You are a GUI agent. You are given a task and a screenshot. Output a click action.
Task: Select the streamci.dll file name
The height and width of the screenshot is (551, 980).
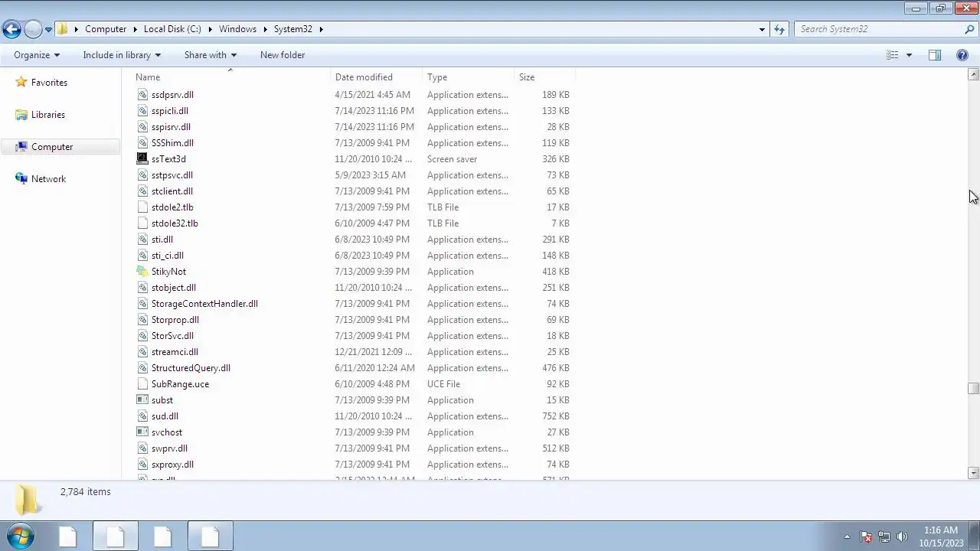175,352
